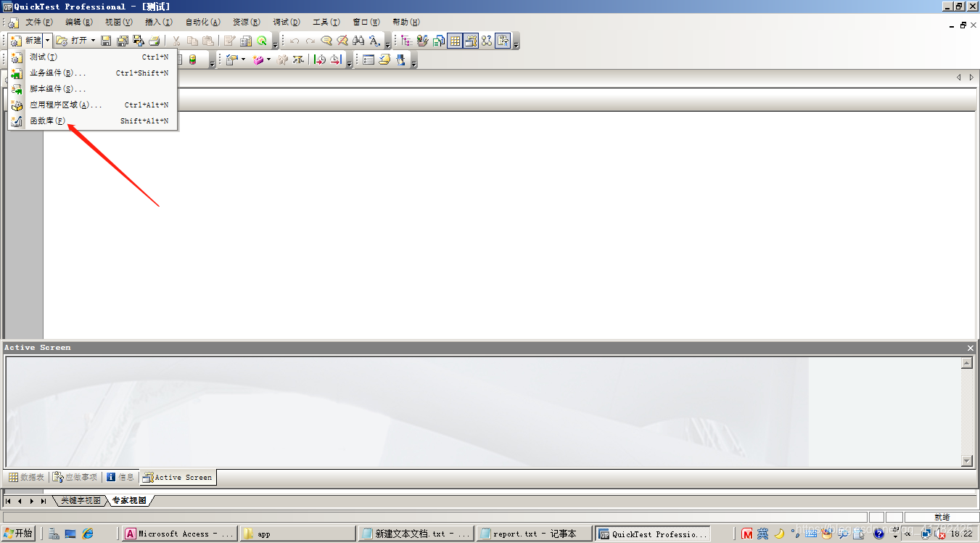
Task: Switch to Microsoft Access taskbar button
Action: click(180, 534)
